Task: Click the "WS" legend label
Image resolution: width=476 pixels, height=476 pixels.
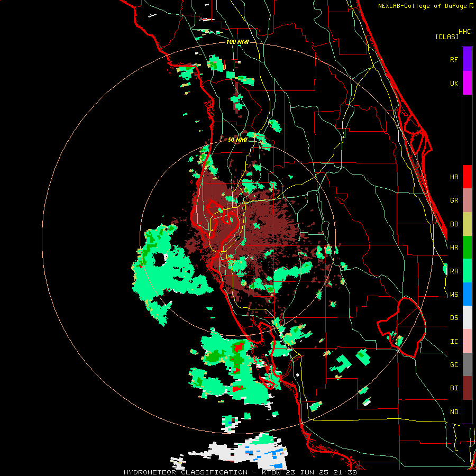Action: [454, 295]
